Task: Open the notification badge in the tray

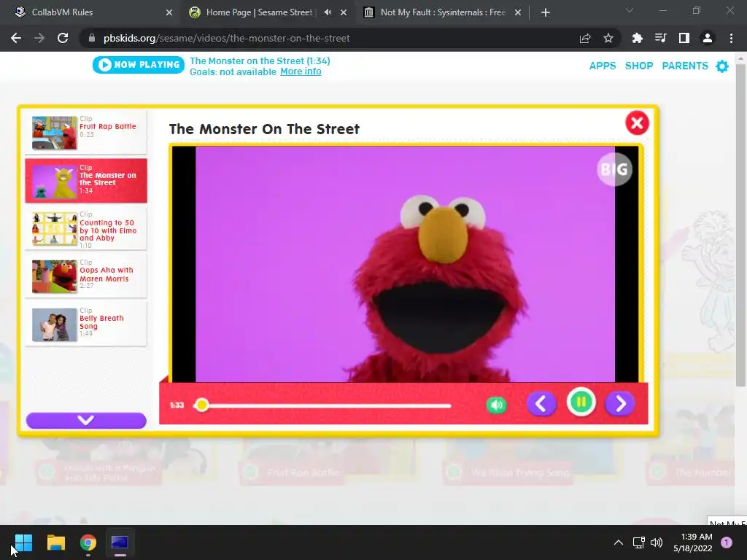Action: 727,542
